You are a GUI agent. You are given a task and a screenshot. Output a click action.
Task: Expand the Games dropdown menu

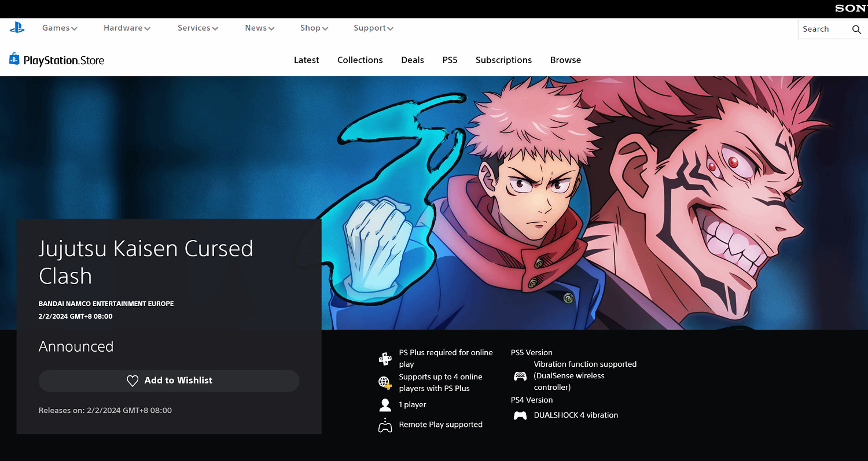[60, 28]
